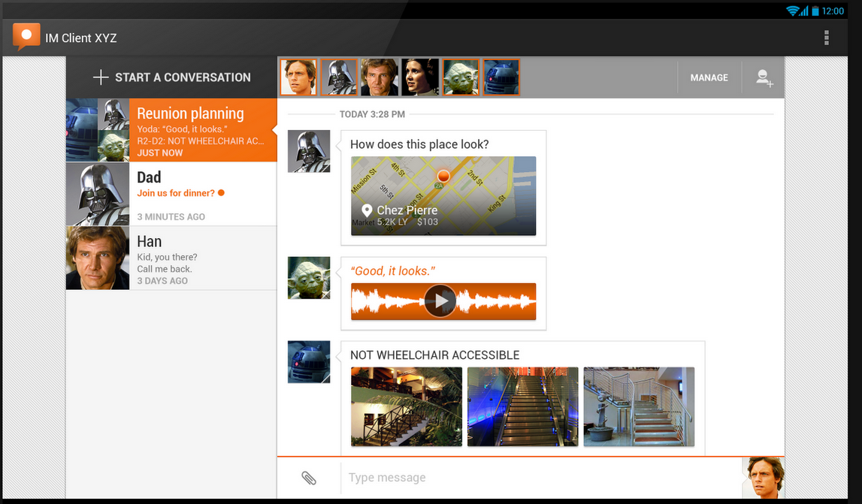
Task: Select Luke's avatar in participant strip
Action: tap(298, 77)
